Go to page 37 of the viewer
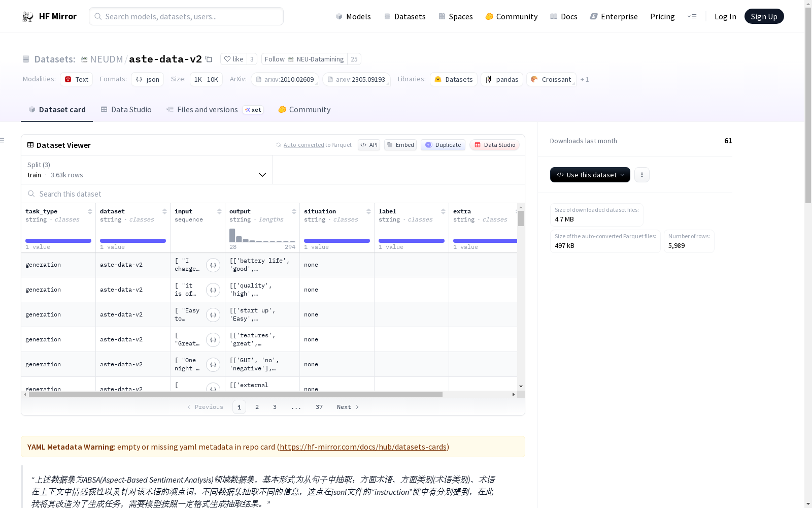 point(319,407)
